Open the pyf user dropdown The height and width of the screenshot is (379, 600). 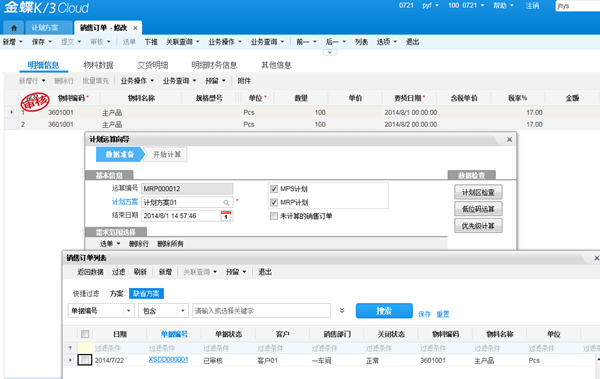430,5
